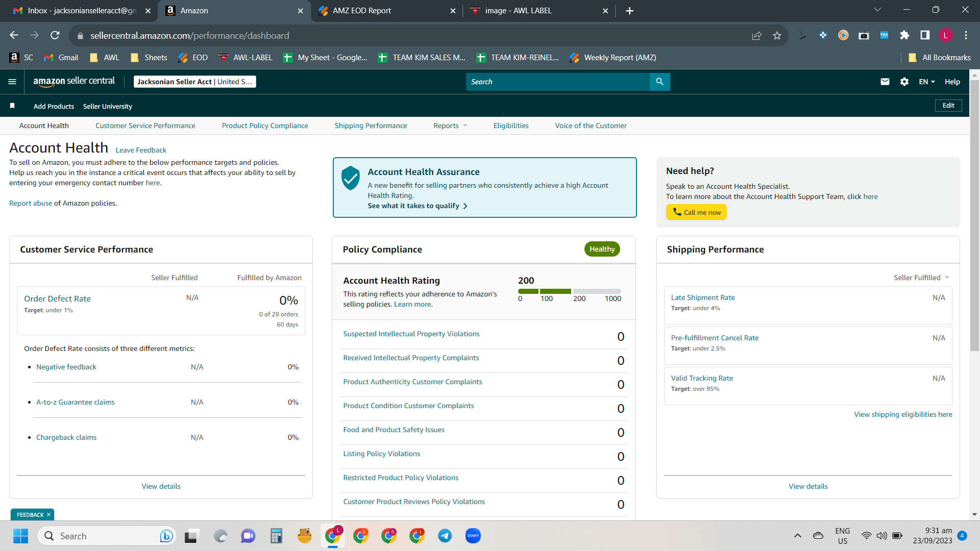Image resolution: width=980 pixels, height=551 pixels.
Task: Click the Windows Start button
Action: tap(20, 536)
